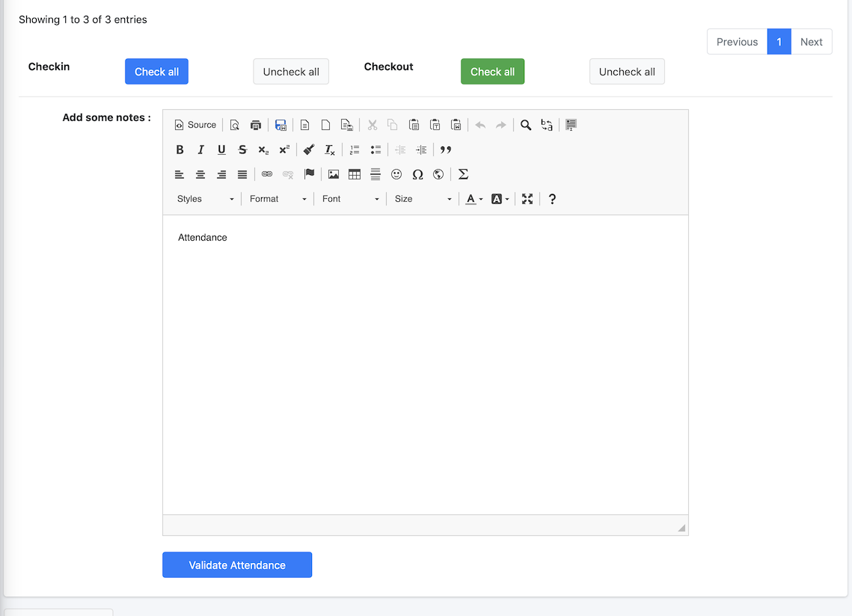Toggle Bold formatting
This screenshot has height=616, width=852.
(x=180, y=150)
